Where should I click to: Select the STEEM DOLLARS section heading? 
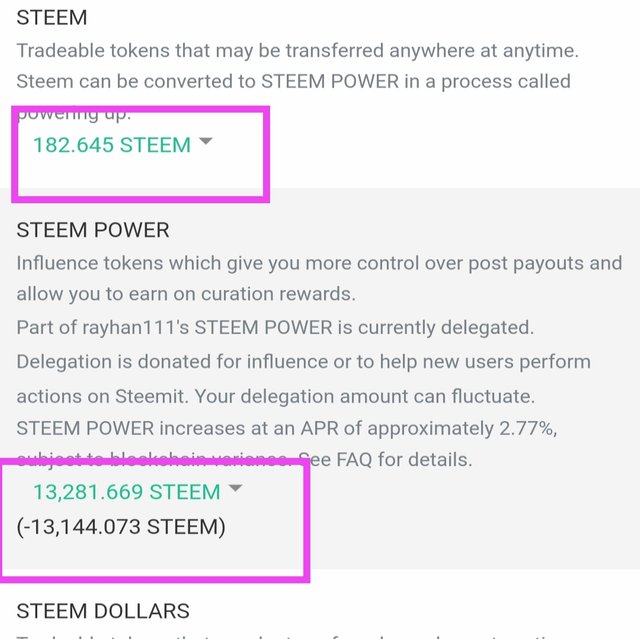point(103,611)
